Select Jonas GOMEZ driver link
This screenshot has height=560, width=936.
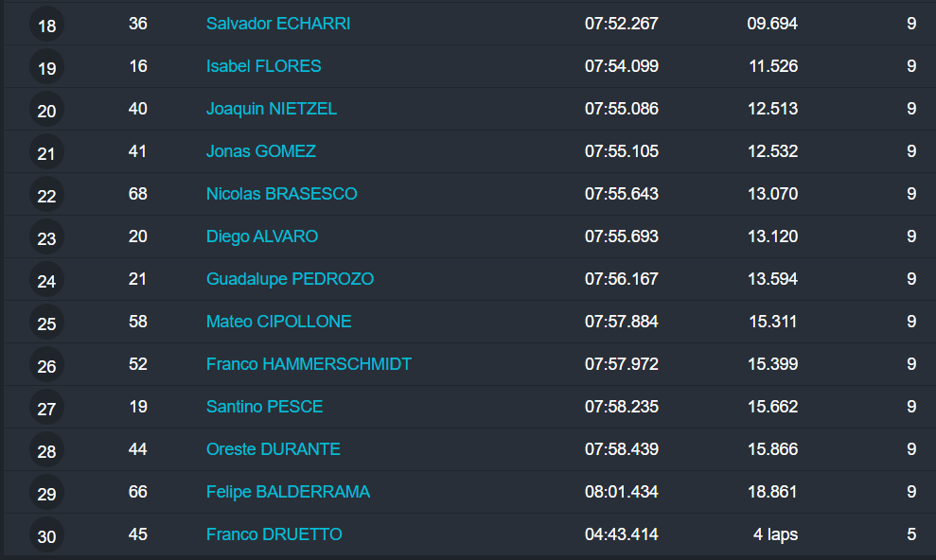coord(261,151)
